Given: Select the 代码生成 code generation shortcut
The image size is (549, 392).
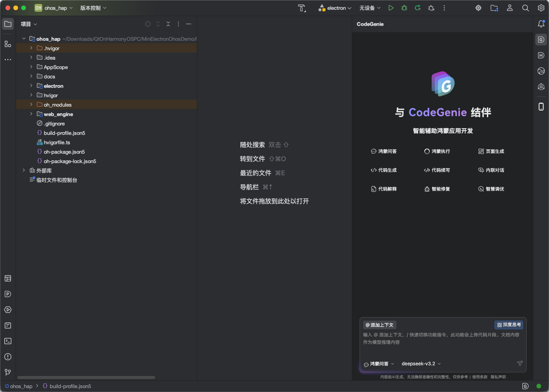Looking at the screenshot, I should coord(384,170).
